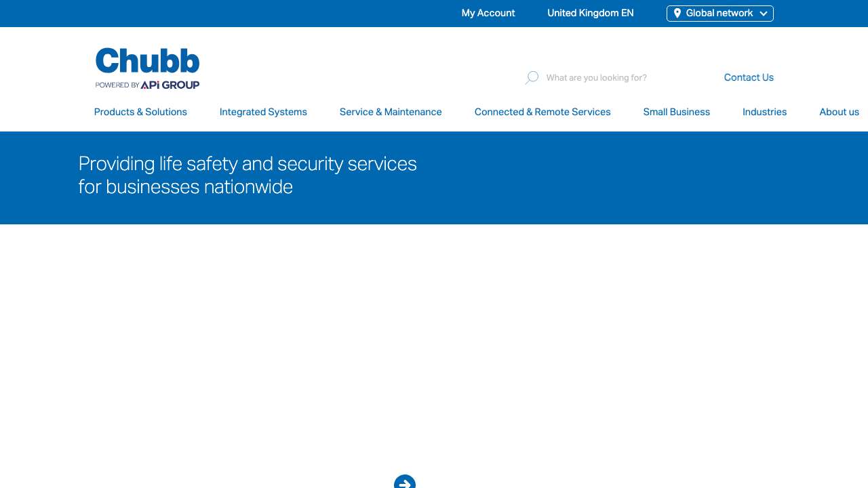Open the Industries menu
Screen dimensions: 868x488
(x=764, y=113)
